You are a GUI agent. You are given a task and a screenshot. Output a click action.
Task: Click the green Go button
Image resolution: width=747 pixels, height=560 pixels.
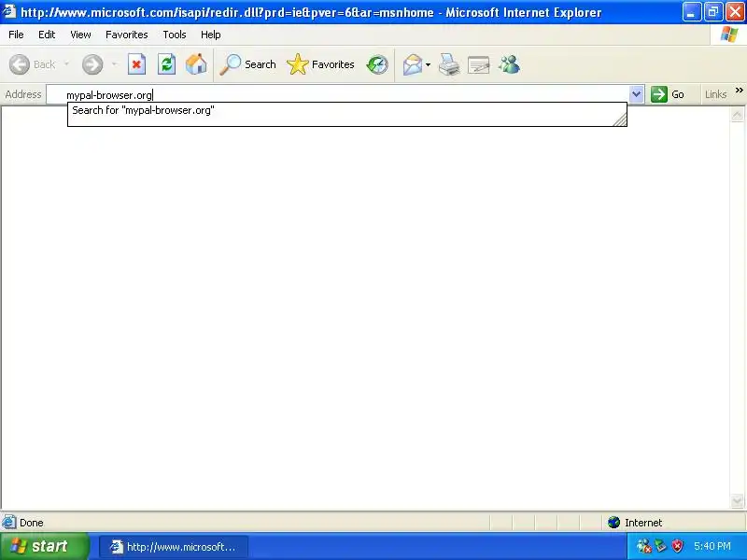click(668, 94)
